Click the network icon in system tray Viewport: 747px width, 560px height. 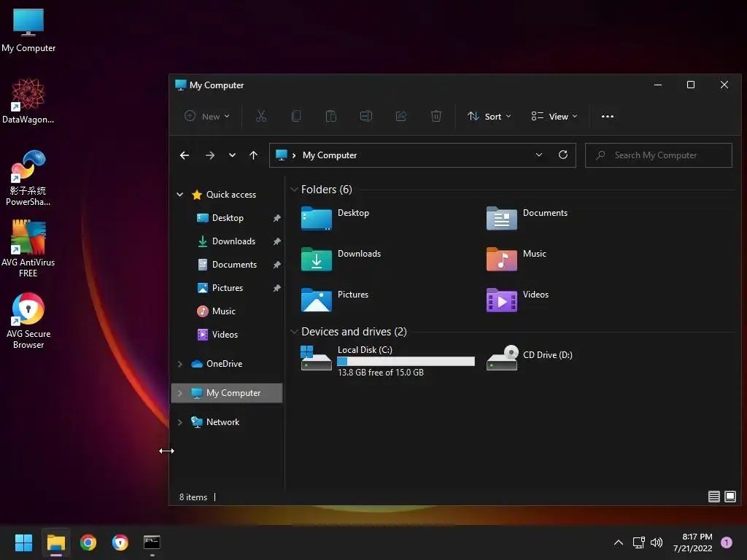point(639,542)
